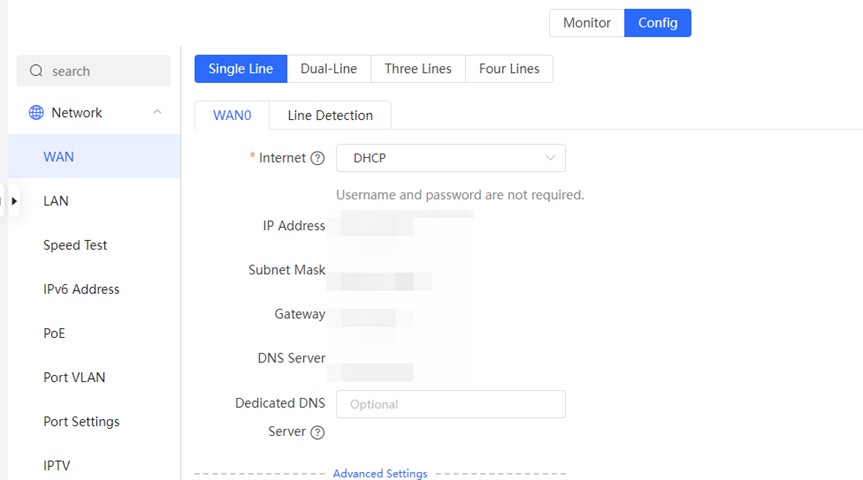Expand Advanced Settings section

pos(380,473)
